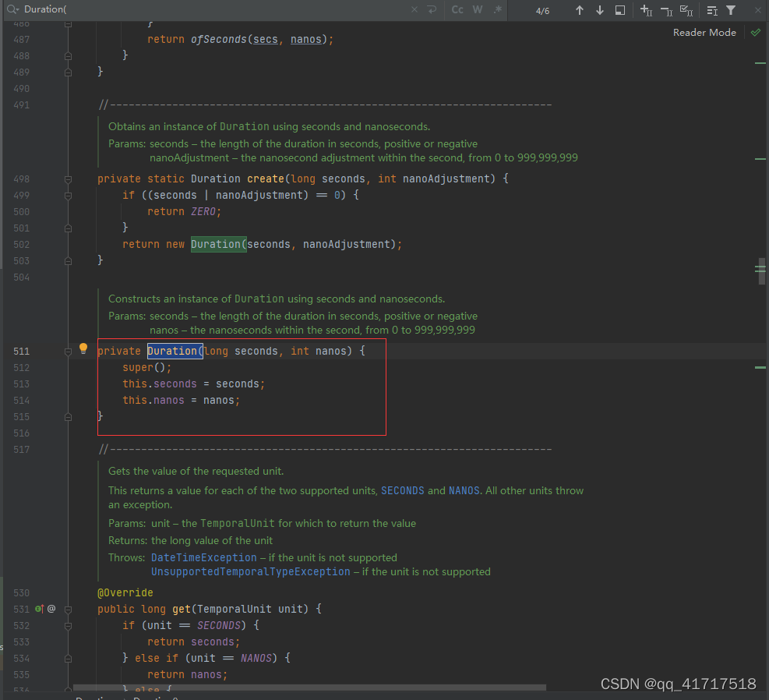The height and width of the screenshot is (700, 769).
Task: Click "ofSeconds" call on line 487
Action: [219, 39]
